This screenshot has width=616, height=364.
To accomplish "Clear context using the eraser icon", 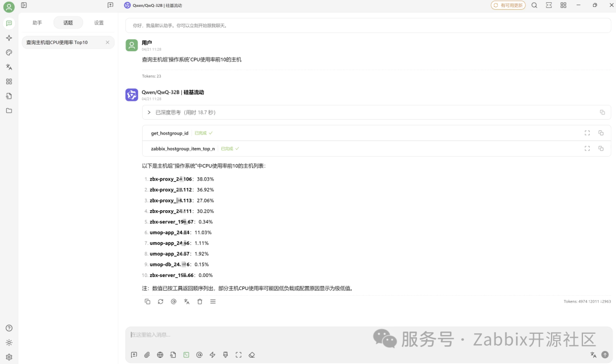I will (252, 354).
